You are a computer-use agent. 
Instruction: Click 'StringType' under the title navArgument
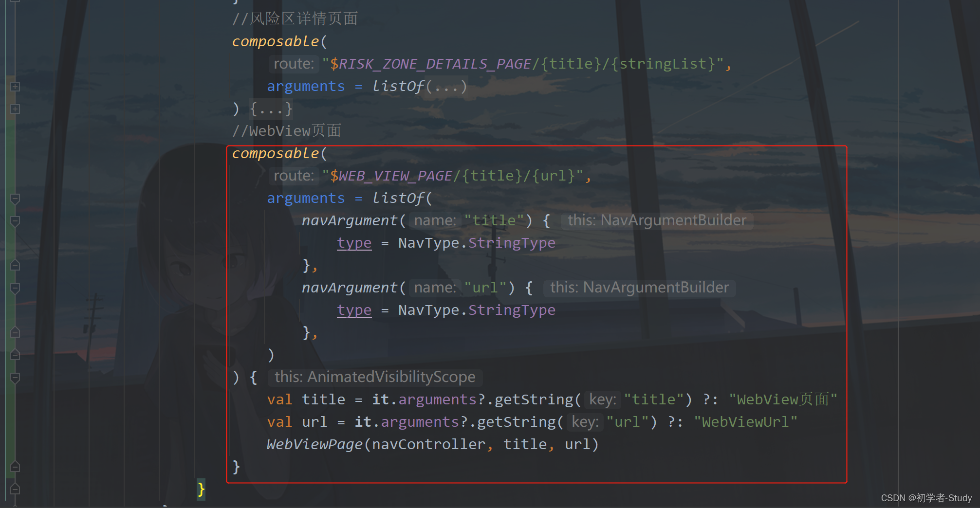click(512, 243)
